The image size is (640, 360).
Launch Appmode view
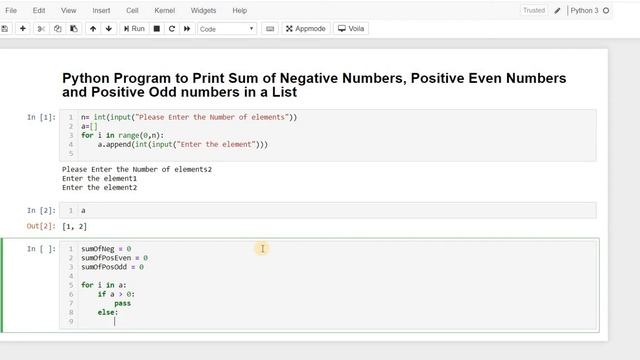[x=306, y=29]
